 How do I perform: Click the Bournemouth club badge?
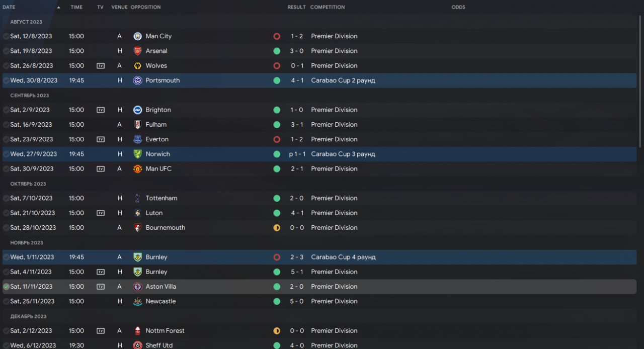tap(137, 228)
